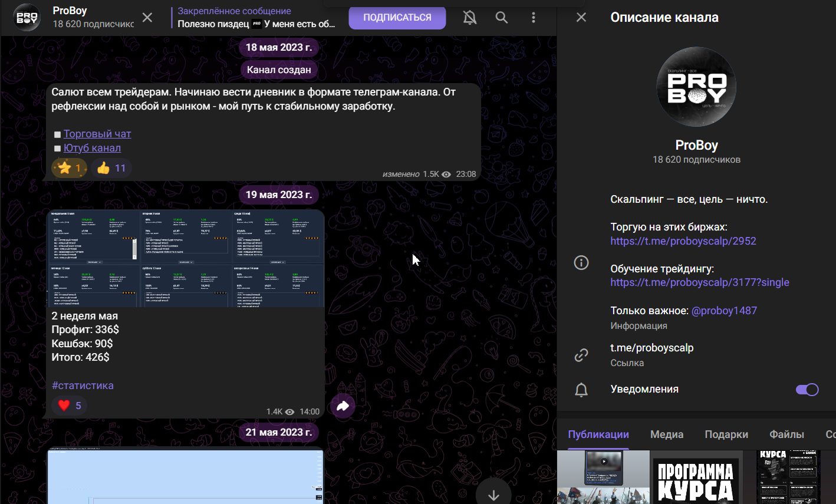This screenshot has height=504, width=836.
Task: Click the views eye icon at 14:00
Action: tap(289, 412)
